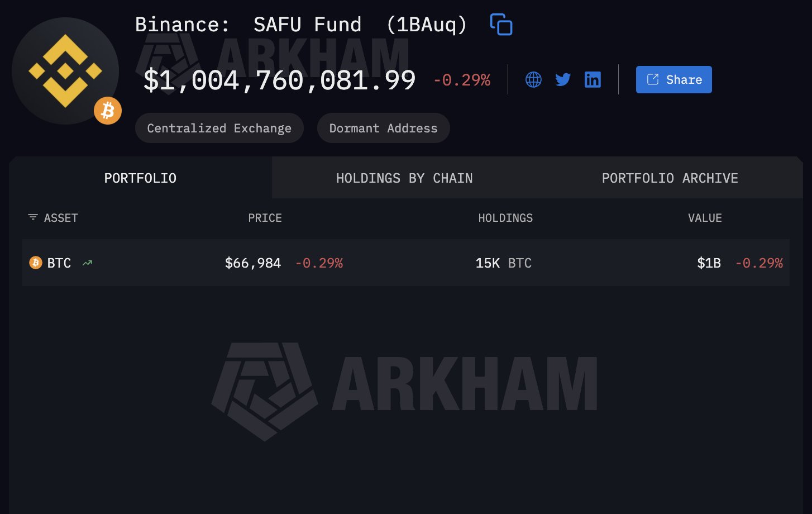This screenshot has height=514, width=812.
Task: Open the entity's website via the globe icon
Action: click(x=533, y=79)
